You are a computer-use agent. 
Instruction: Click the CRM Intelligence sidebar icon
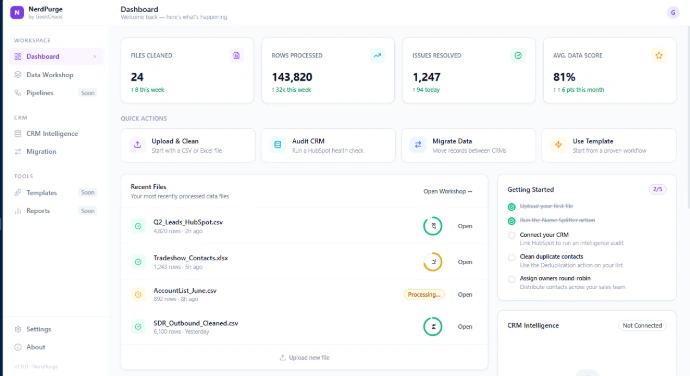click(x=18, y=133)
